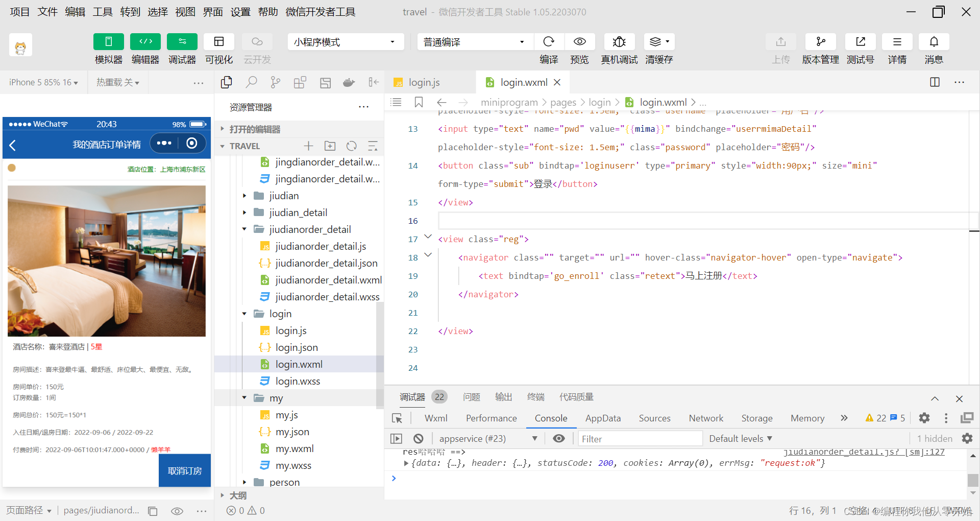The width and height of the screenshot is (980, 521).
Task: Open the hot reload (热重载) dropdown
Action: coord(118,82)
